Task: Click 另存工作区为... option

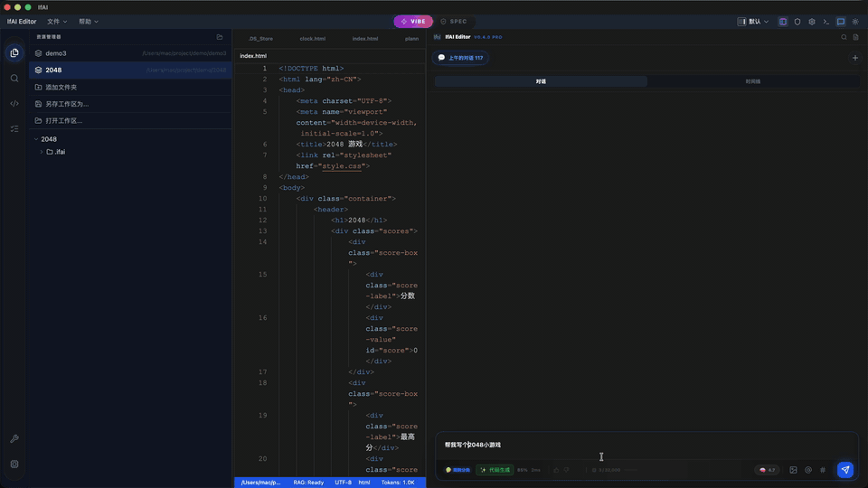Action: tap(130, 104)
